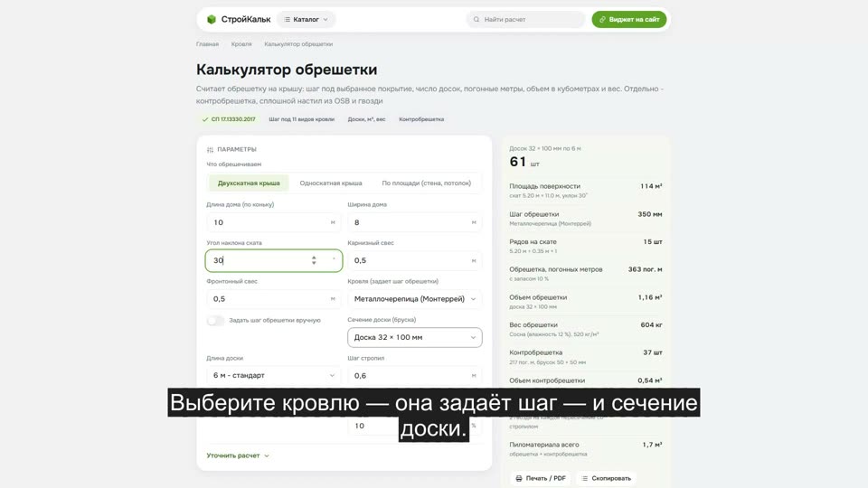
Task: Click the Каталог list icon
Action: coord(287,19)
